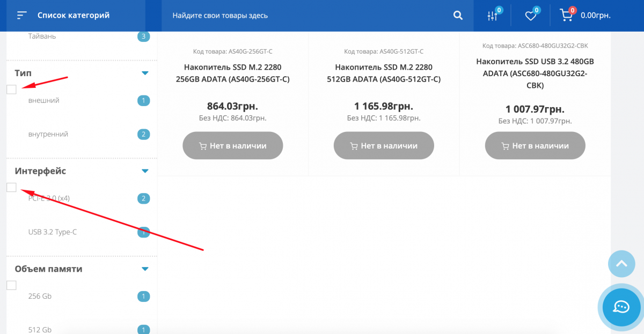Click the 1 007.97грн. price
644x334 pixels.
coord(535,109)
